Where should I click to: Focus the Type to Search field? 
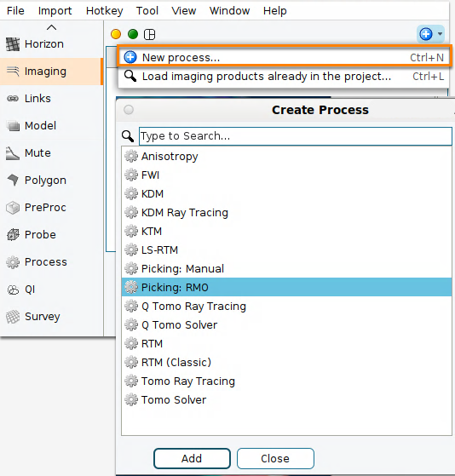coord(296,136)
